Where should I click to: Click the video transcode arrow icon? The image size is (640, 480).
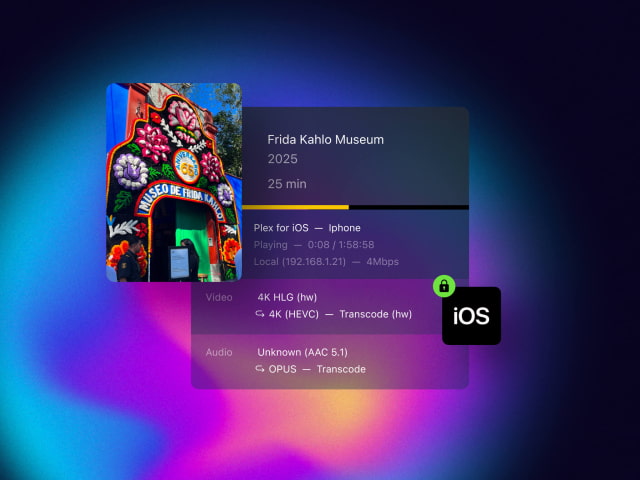(260, 314)
